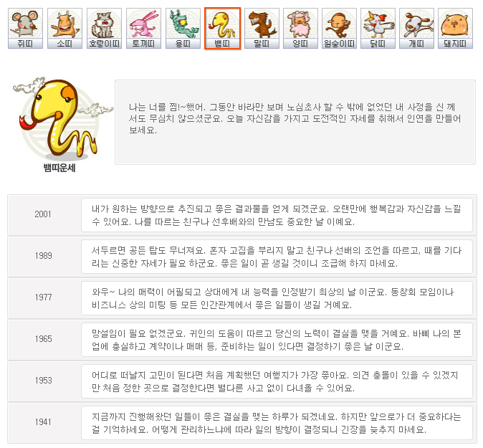This screenshot has width=483, height=448.
Task: Click the highlighted snake icon (뱀띠)
Action: tap(222, 29)
